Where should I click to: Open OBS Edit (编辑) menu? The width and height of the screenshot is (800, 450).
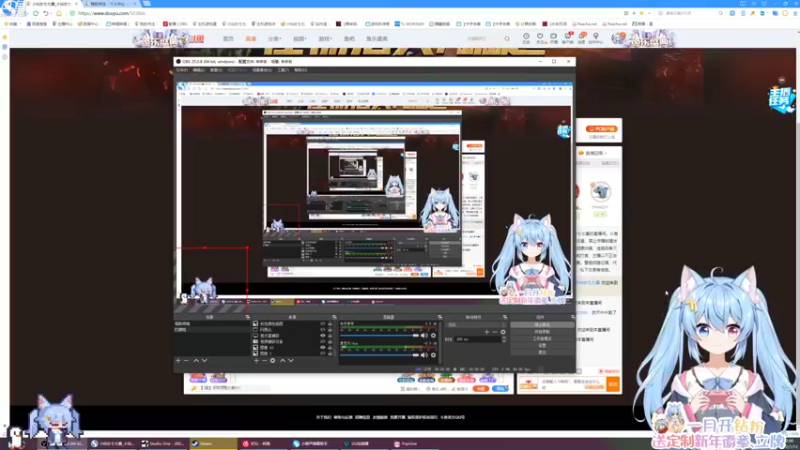199,70
